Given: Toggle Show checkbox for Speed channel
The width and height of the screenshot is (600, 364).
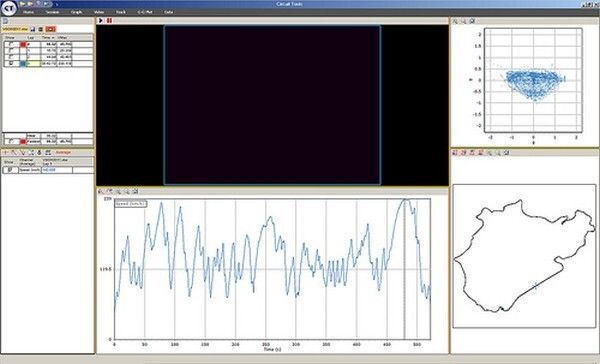Looking at the screenshot, I should tap(11, 170).
